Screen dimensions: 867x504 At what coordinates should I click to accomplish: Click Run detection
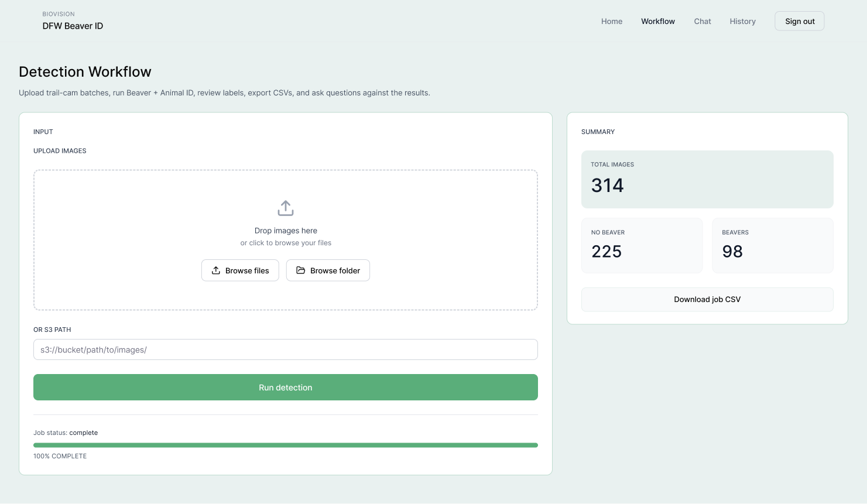(285, 387)
